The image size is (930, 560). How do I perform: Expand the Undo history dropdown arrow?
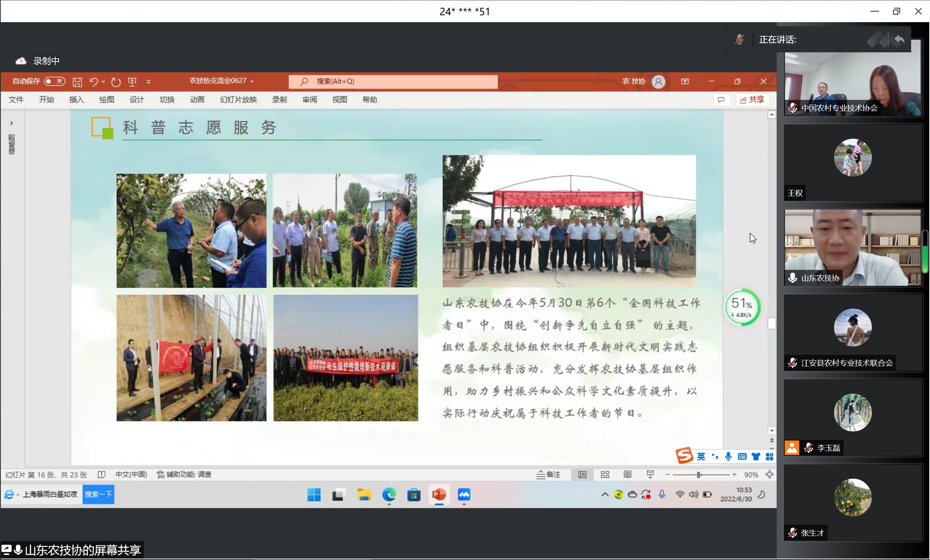[x=103, y=81]
